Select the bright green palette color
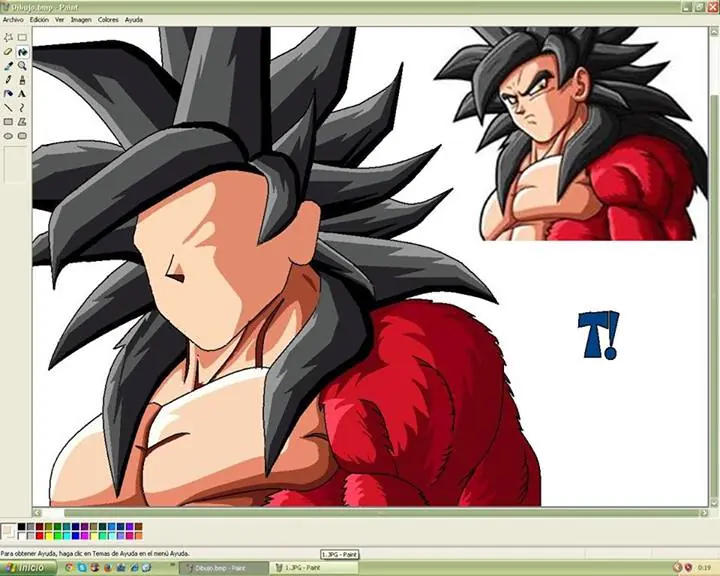 pyautogui.click(x=57, y=536)
